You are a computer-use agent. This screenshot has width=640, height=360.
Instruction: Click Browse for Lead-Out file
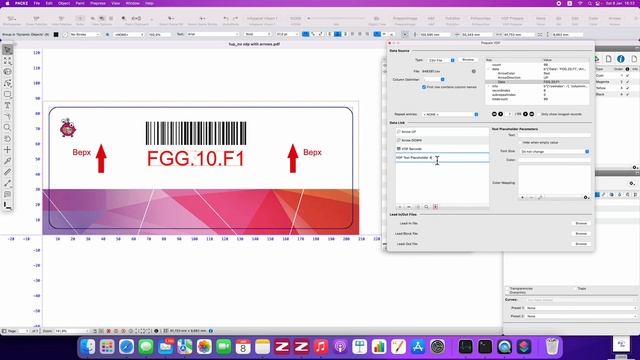[581, 244]
